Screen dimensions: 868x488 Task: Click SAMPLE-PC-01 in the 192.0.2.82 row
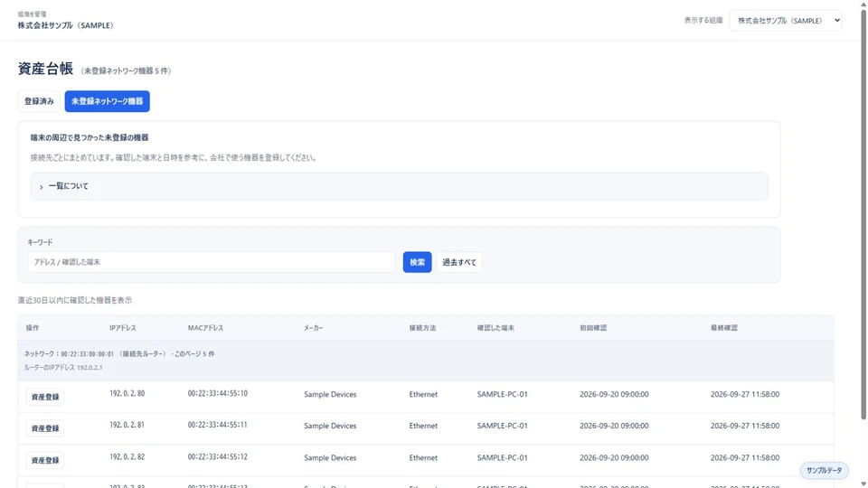click(x=502, y=458)
